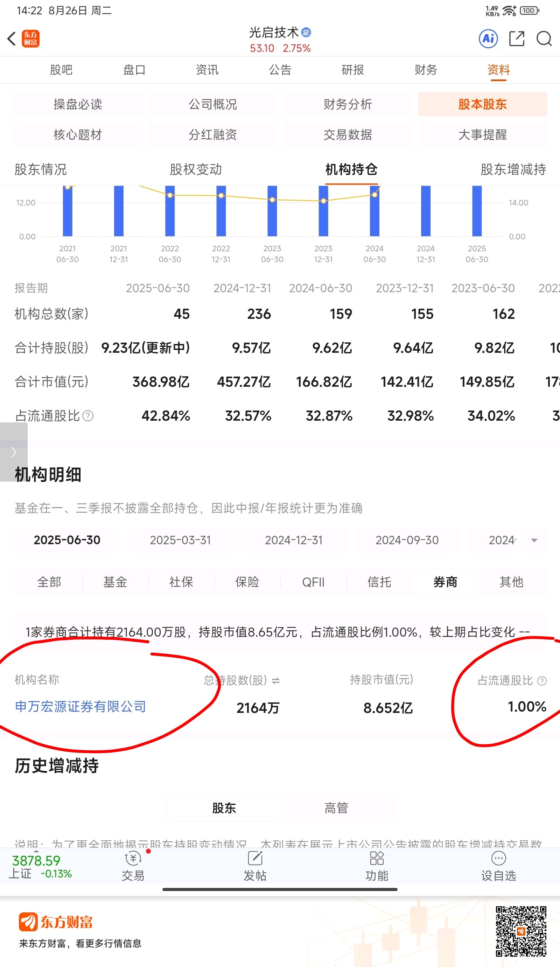Screen dimensions: 560x967
Task: Select report date 2024-09-30 chip
Action: tap(407, 540)
